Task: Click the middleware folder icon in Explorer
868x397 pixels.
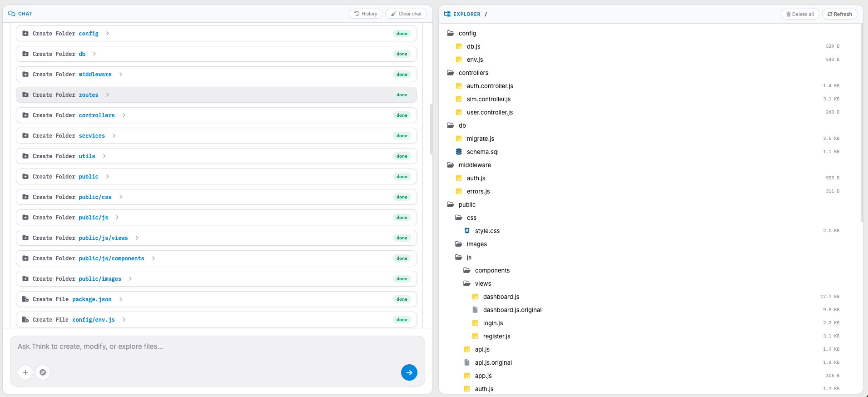Action: (x=451, y=165)
